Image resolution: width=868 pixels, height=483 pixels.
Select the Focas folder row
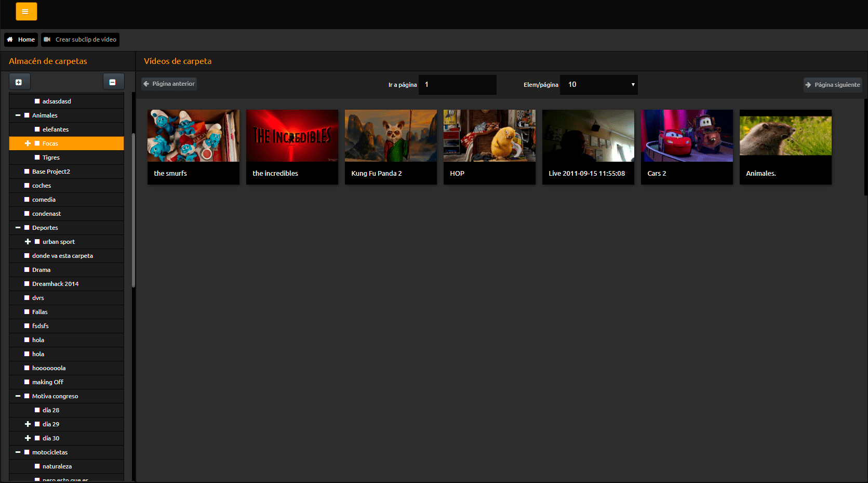click(x=66, y=143)
